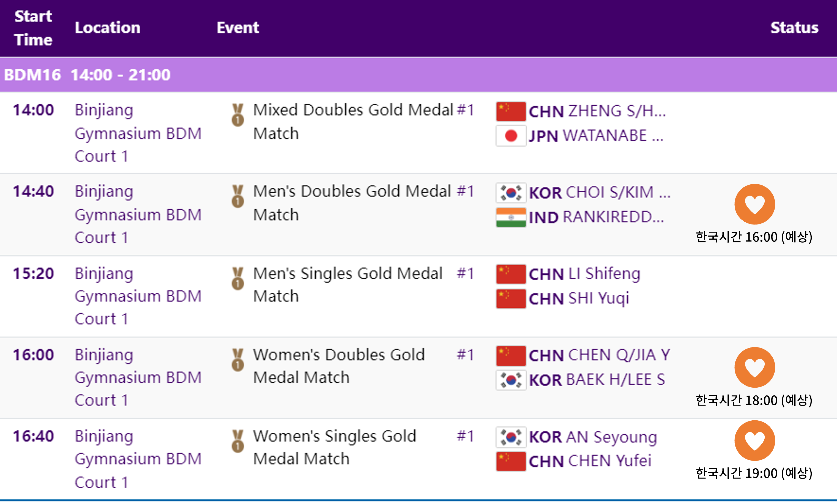837x504 pixels.
Task: Click the Location column header
Action: coord(107,28)
